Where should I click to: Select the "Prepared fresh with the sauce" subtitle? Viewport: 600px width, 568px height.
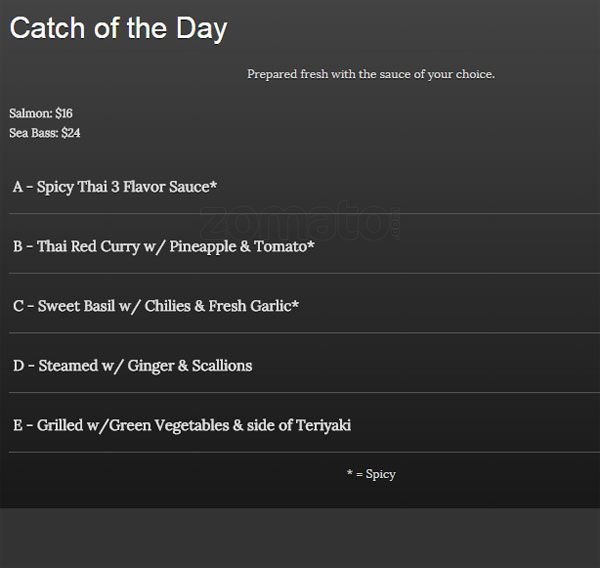click(x=370, y=74)
